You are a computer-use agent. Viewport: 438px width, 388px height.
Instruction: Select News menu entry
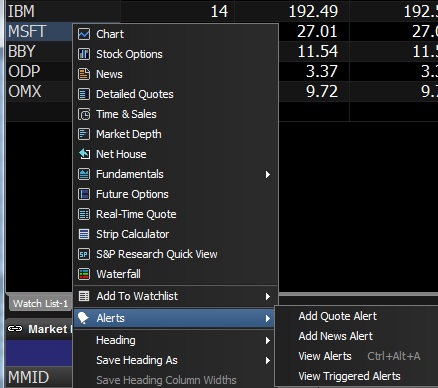[x=176, y=74]
